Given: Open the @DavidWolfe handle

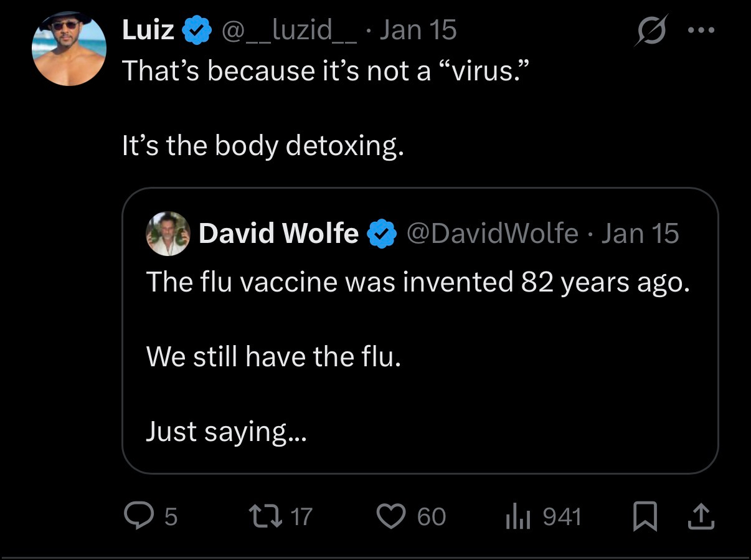Looking at the screenshot, I should click(493, 234).
